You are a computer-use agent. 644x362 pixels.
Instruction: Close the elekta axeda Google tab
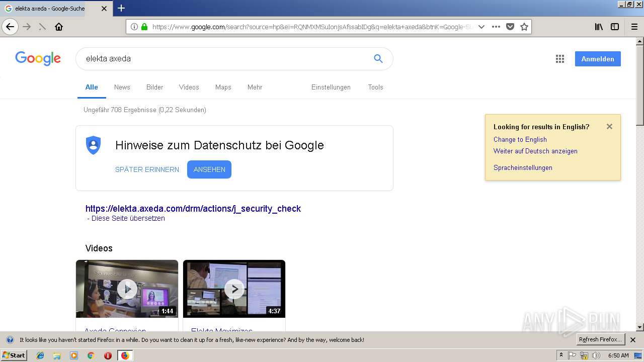coord(104,9)
